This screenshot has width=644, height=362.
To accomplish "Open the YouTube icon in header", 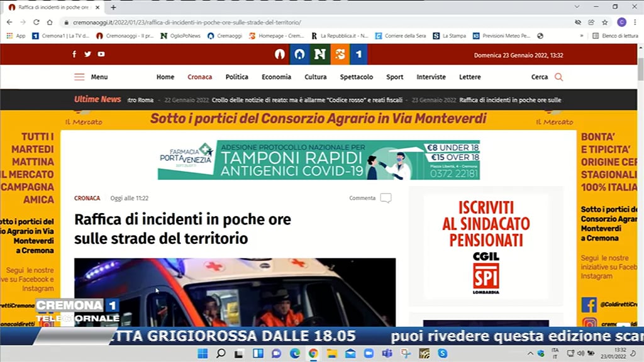I will 101,55.
